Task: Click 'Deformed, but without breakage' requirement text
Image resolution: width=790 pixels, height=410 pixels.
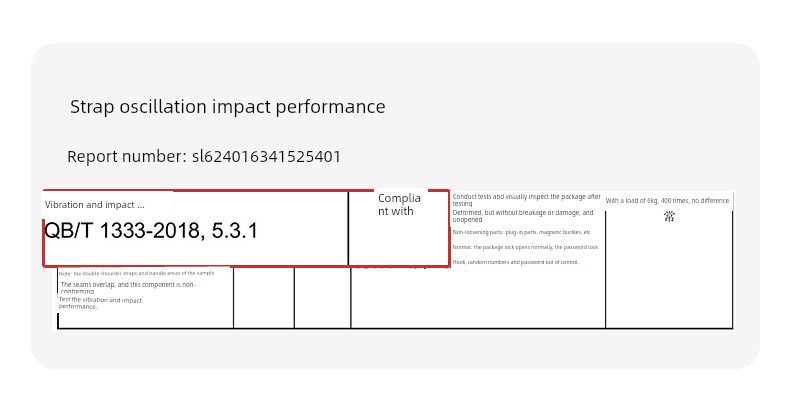Action: click(x=523, y=216)
